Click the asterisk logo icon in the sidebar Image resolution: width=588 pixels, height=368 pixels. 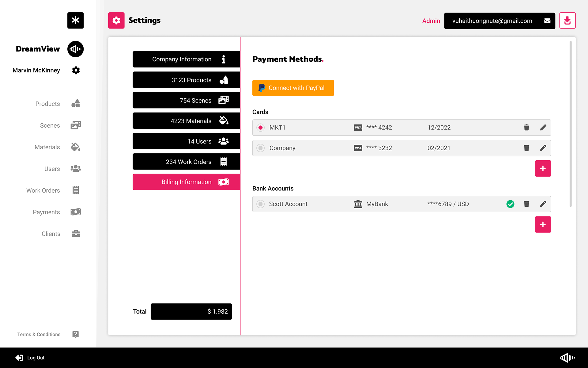[75, 21]
